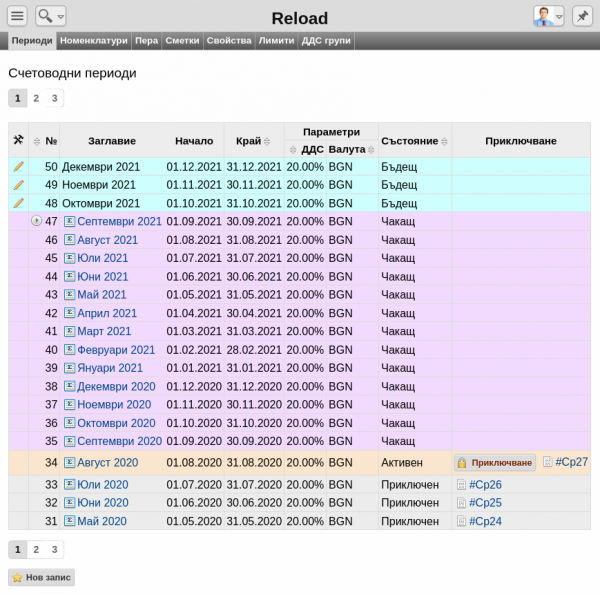The image size is (600, 595).
Task: Open document link #Cp25
Action: point(485,503)
